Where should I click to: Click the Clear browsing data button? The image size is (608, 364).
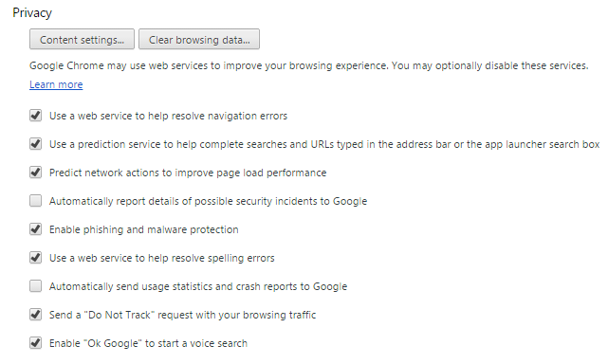coord(199,39)
